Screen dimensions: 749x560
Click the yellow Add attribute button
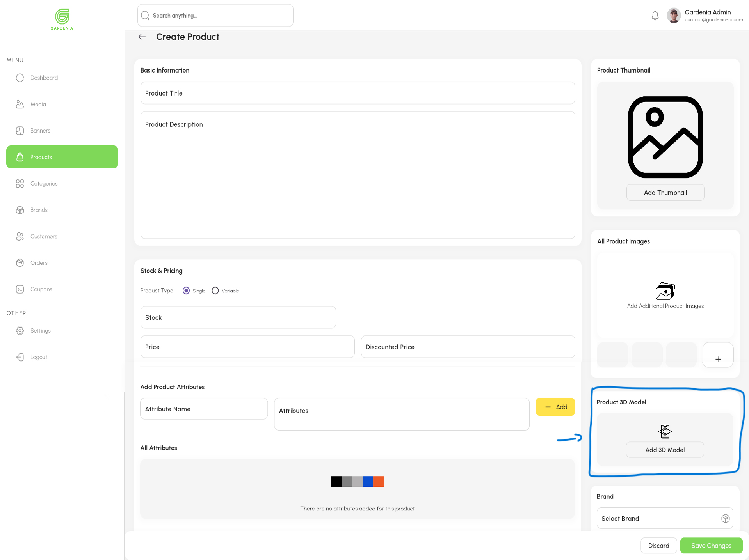click(555, 407)
